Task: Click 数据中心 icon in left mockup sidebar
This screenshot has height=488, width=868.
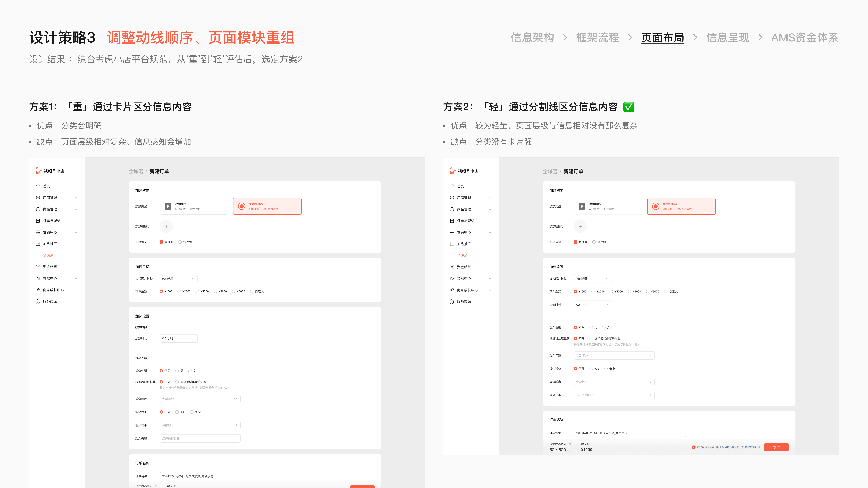Action: coord(38,278)
